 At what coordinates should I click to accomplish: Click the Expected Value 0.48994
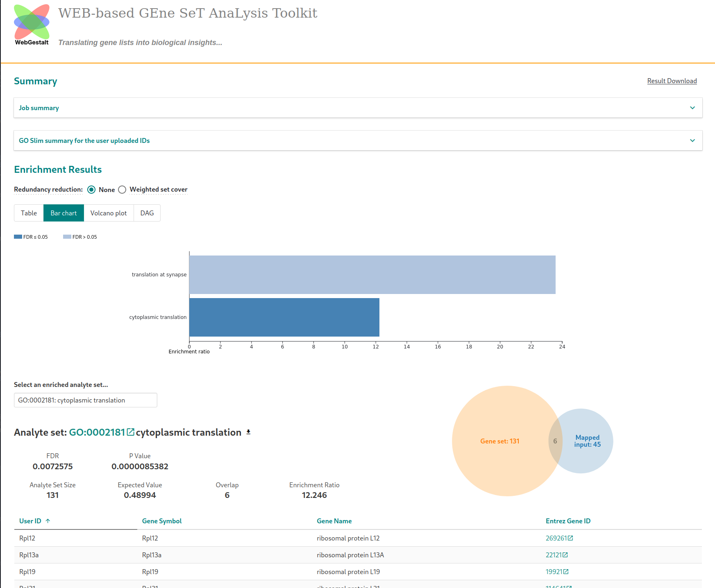[x=140, y=495]
